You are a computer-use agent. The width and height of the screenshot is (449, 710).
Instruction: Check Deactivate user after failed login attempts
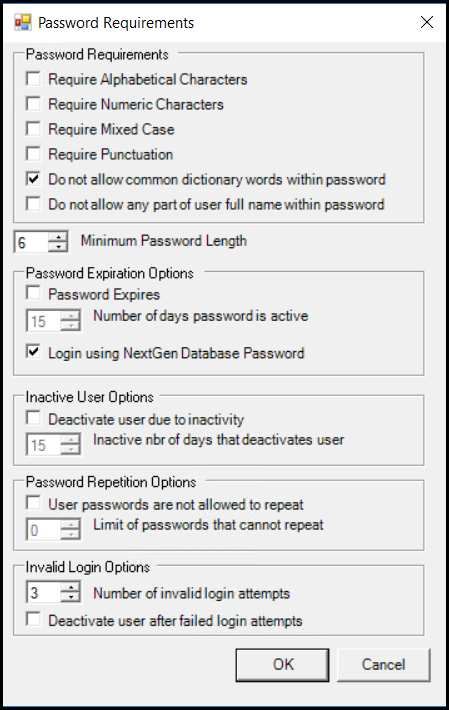coord(33,619)
